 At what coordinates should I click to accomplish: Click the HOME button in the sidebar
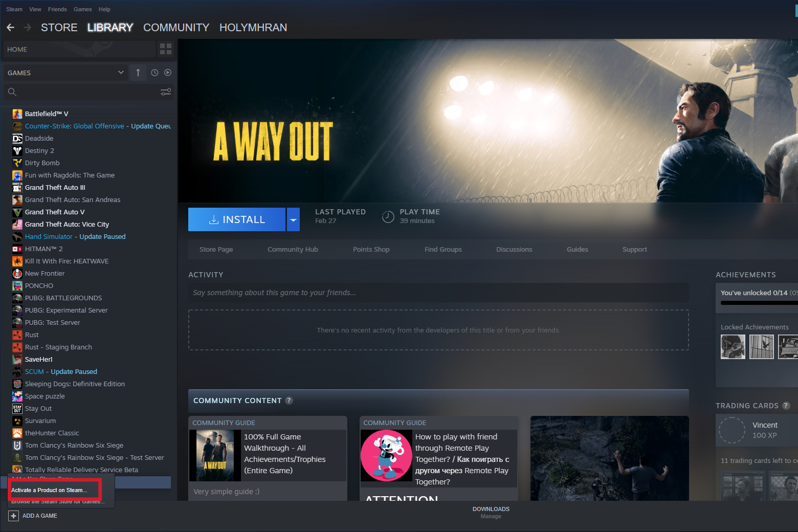[x=79, y=49]
